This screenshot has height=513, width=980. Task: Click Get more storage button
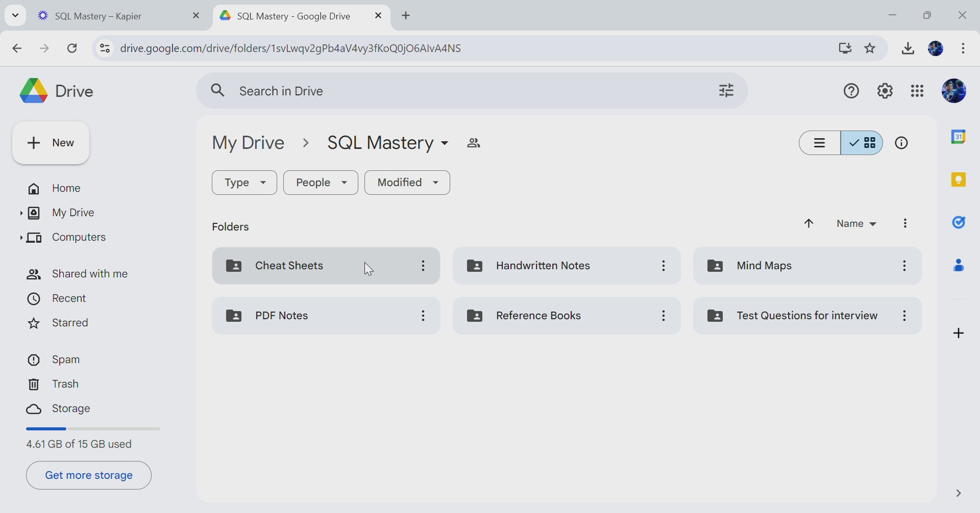[89, 475]
